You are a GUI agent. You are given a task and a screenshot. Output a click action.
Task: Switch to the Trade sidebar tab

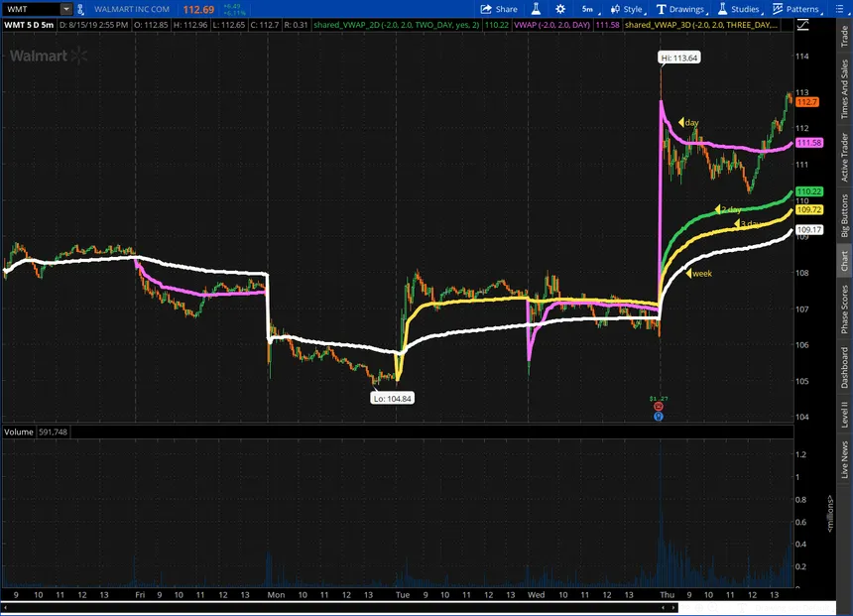pos(844,36)
